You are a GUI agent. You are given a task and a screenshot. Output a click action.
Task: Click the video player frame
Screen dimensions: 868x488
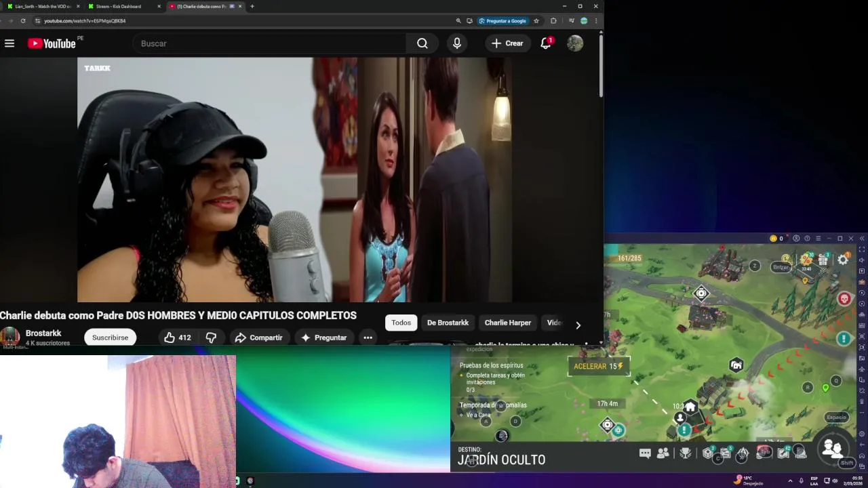(294, 180)
